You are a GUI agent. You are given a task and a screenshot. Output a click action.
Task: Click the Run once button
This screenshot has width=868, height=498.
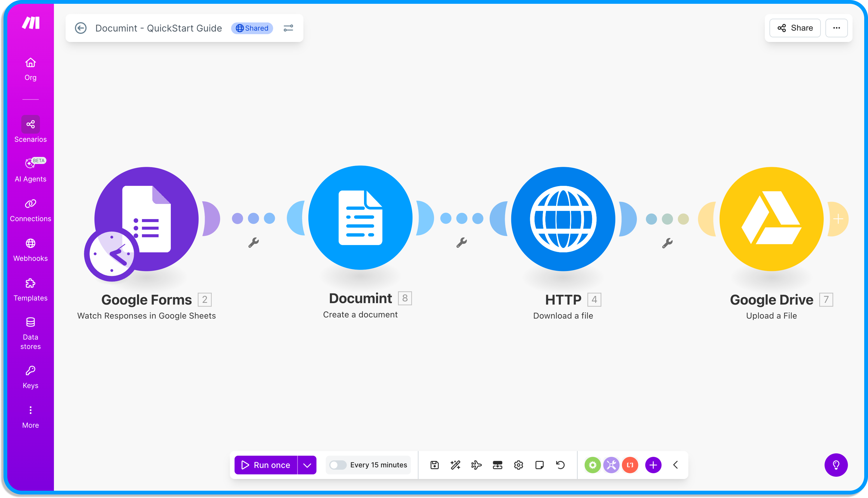click(266, 465)
